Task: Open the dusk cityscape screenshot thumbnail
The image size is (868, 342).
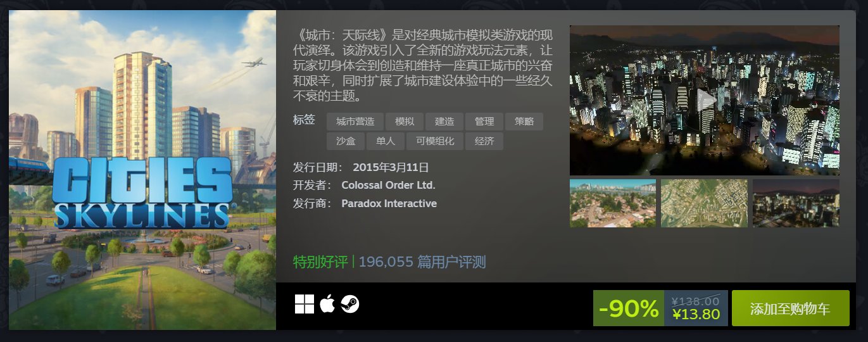Action: 796,203
